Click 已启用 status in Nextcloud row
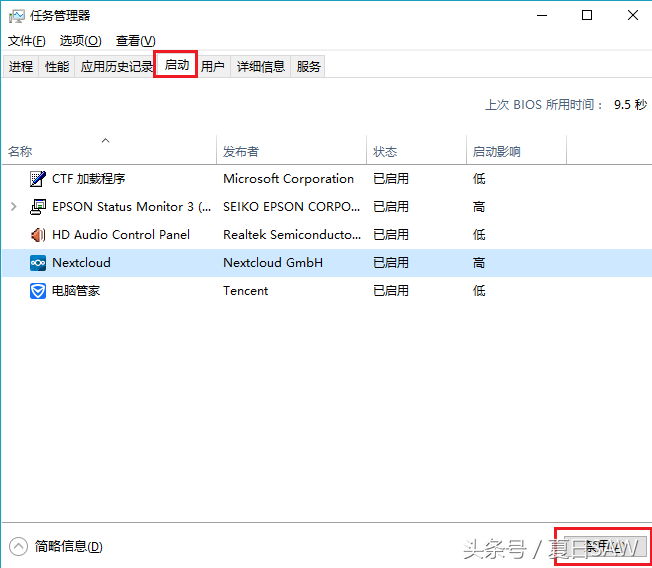 click(391, 263)
